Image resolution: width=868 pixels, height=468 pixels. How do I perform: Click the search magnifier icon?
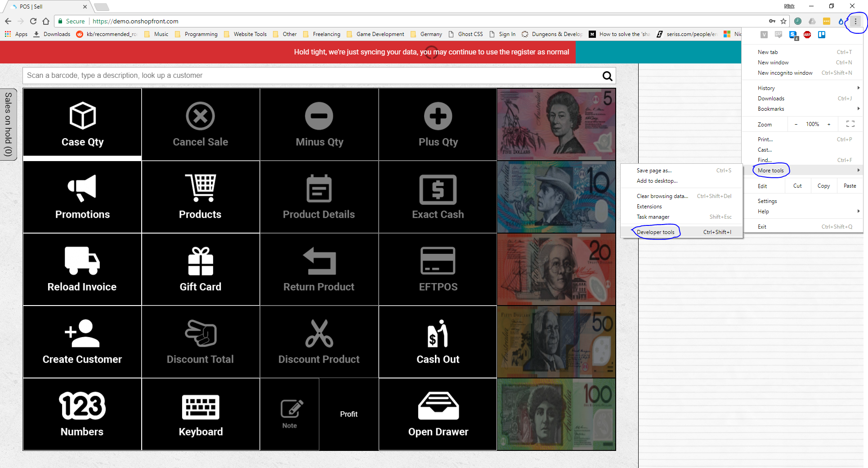(x=607, y=76)
